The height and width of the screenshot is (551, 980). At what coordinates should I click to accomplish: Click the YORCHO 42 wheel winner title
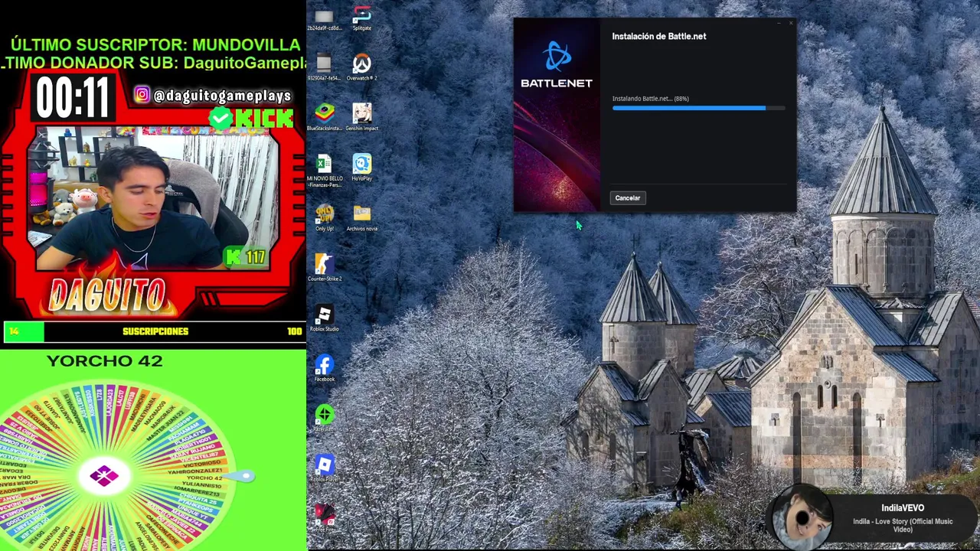click(x=105, y=360)
